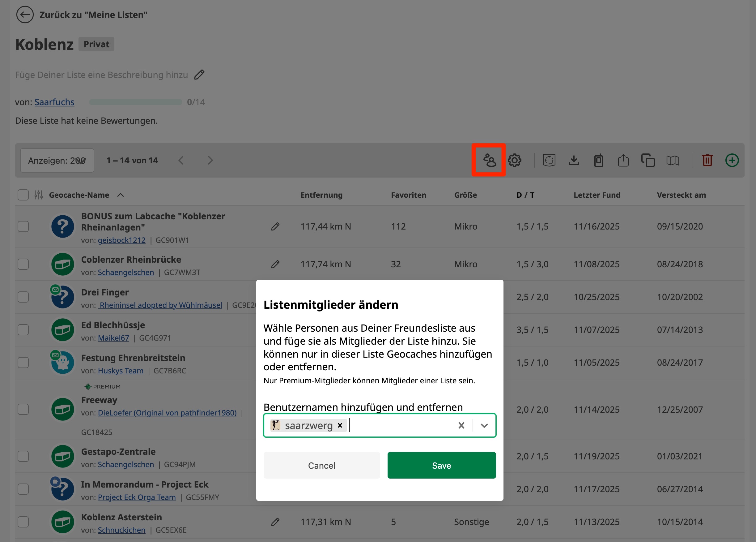Click the green add geocache plus icon
The width and height of the screenshot is (756, 542).
[732, 161]
